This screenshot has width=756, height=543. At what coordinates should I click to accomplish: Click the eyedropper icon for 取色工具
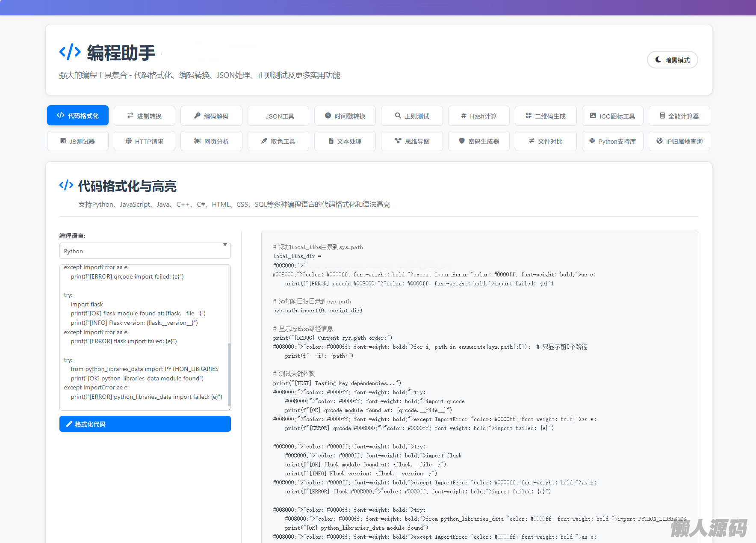point(264,141)
